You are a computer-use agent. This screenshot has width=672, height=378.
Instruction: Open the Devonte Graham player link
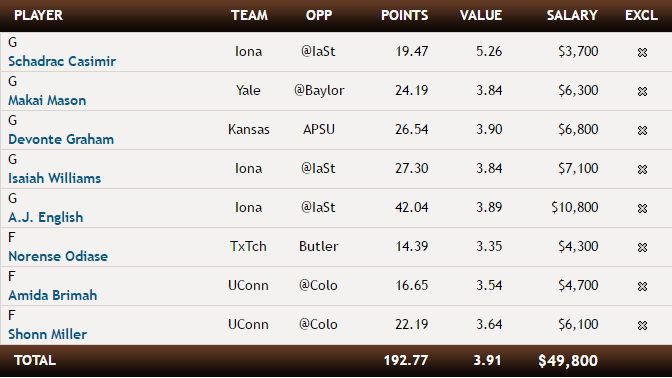pyautogui.click(x=61, y=139)
